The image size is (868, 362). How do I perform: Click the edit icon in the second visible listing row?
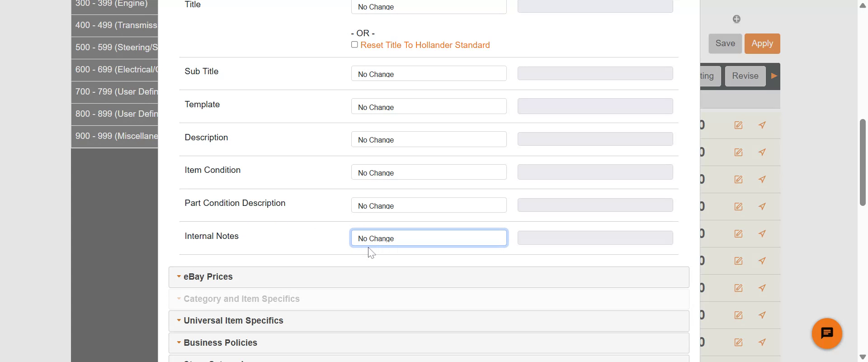coord(738,152)
